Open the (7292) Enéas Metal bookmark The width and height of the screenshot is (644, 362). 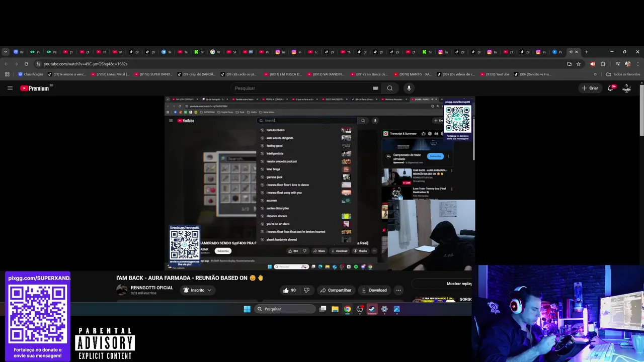coord(110,74)
